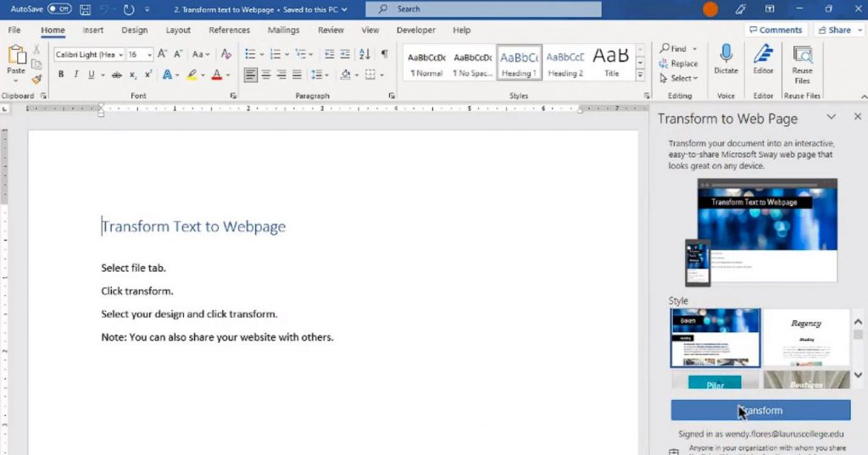Expand the Styles gallery more arrow
This screenshot has width=868, height=455.
tap(641, 75)
